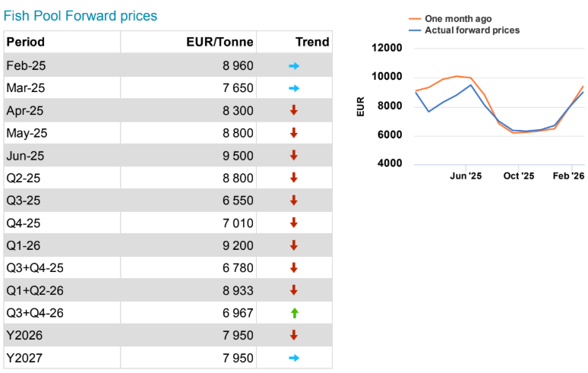Click orange legend line swatch
Image resolution: width=588 pixels, height=373 pixels.
click(415, 18)
